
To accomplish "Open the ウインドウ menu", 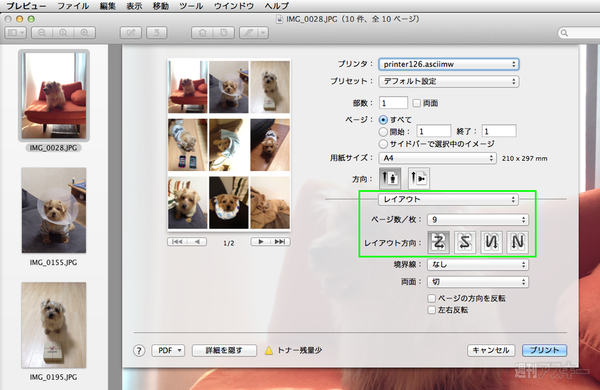I will 234,6.
